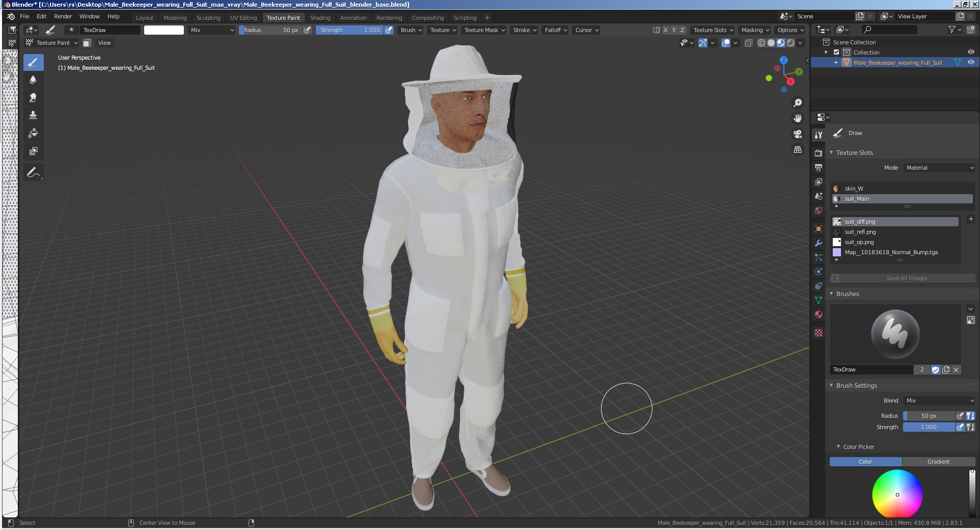Click the TexDraw brush preview thumbnail
Image resolution: width=980 pixels, height=530 pixels.
895,334
